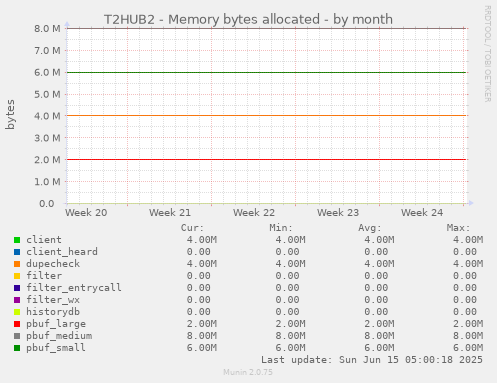This screenshot has width=497, height=383.
Task: Click the 'Munin 2.0.75' version text
Action: [x=248, y=372]
